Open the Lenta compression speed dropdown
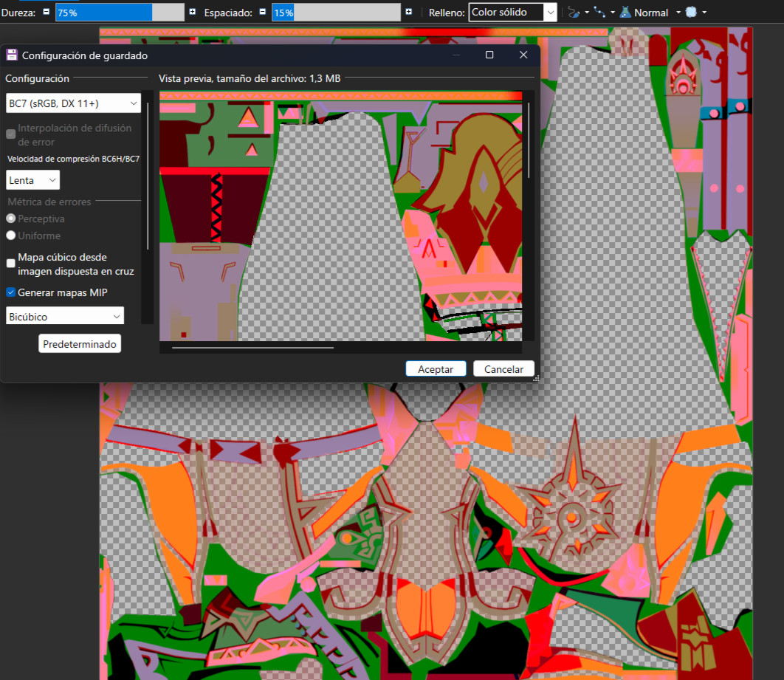The image size is (784, 680). coord(32,179)
